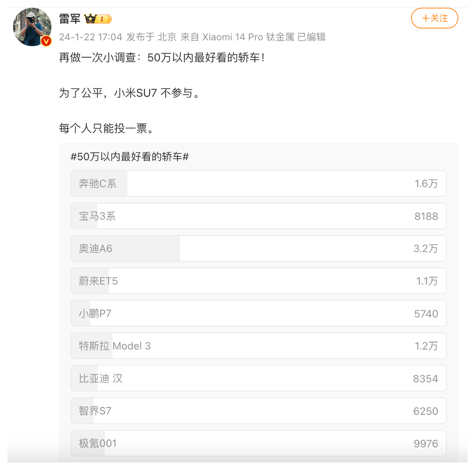Click the 已编辑 edited label
The height and width of the screenshot is (468, 476).
coord(311,37)
